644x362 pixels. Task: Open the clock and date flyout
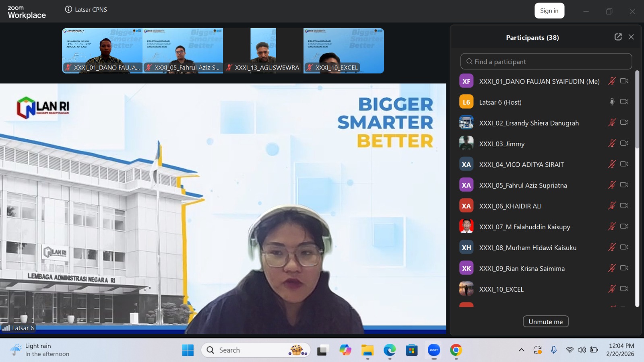[621, 350]
